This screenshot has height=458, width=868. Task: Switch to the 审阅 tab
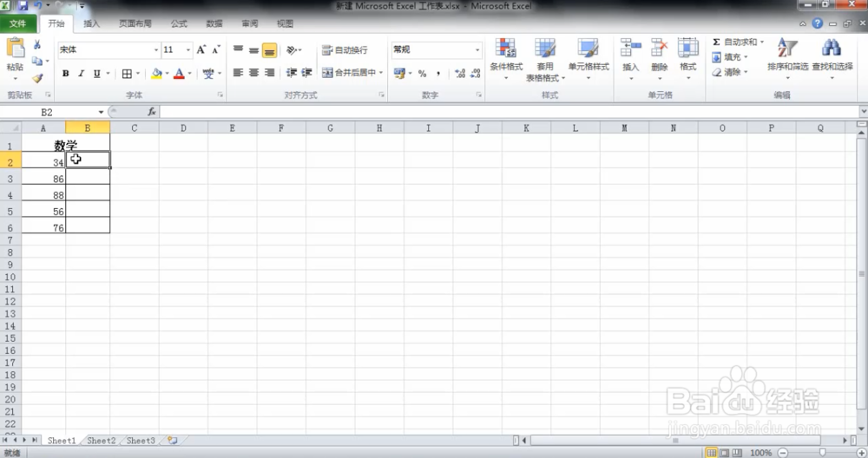coord(250,23)
